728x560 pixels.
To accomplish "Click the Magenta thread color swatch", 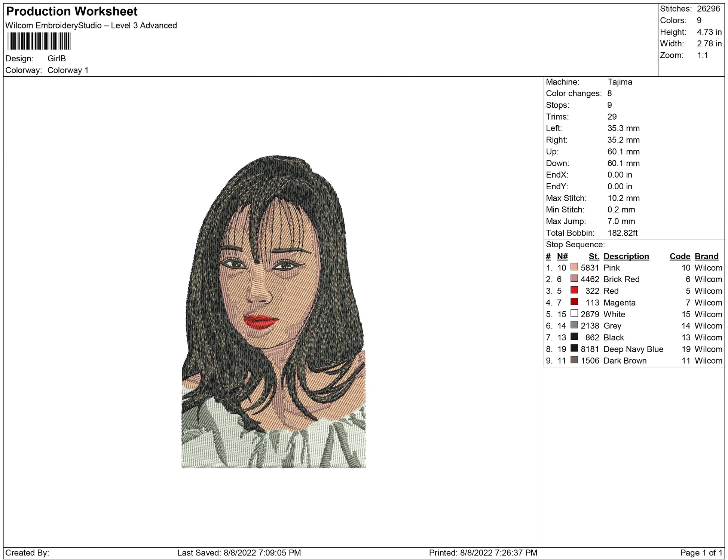I will point(574,302).
